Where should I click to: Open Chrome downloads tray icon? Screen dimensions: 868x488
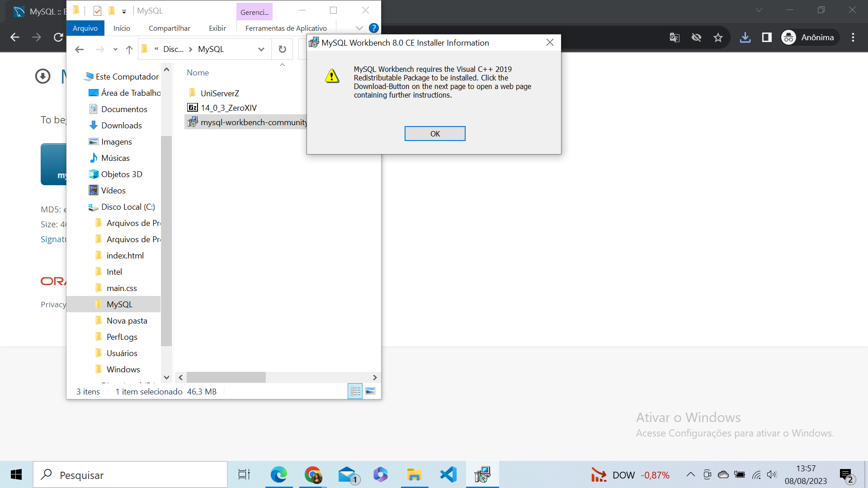(745, 38)
